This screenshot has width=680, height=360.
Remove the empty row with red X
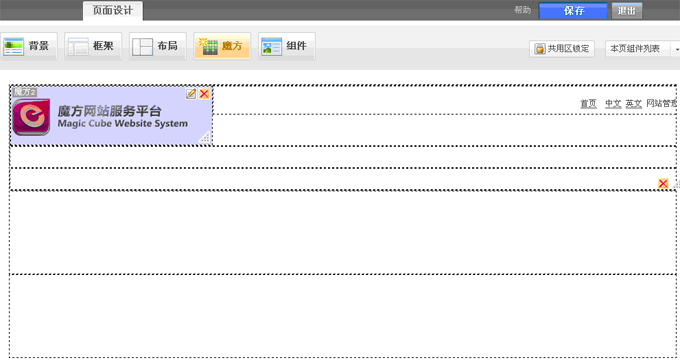(x=663, y=183)
